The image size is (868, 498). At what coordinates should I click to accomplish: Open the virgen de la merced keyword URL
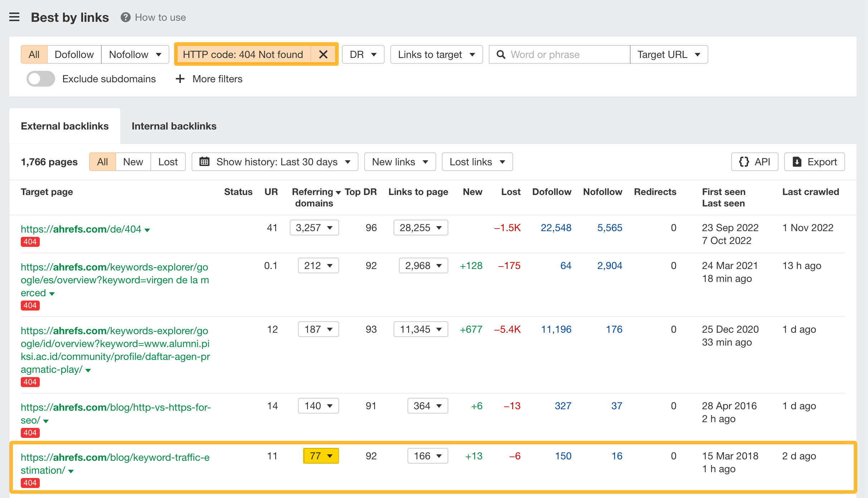115,280
